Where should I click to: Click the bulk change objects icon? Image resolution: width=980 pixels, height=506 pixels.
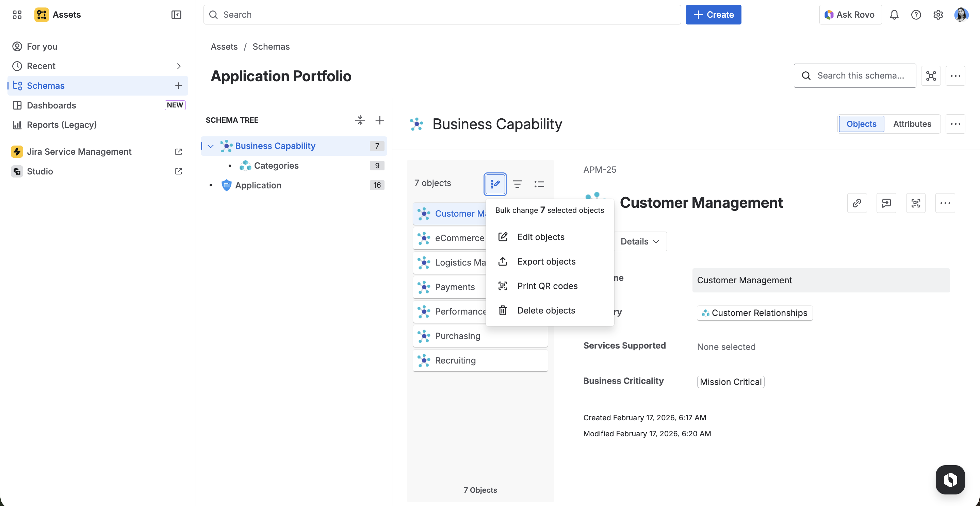coord(495,184)
